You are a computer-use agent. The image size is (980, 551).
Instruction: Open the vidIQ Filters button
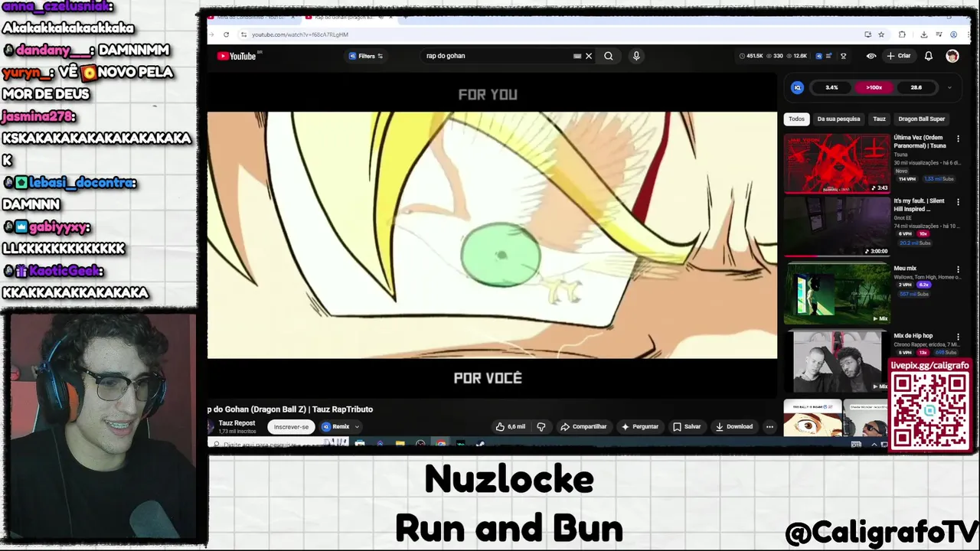click(366, 56)
